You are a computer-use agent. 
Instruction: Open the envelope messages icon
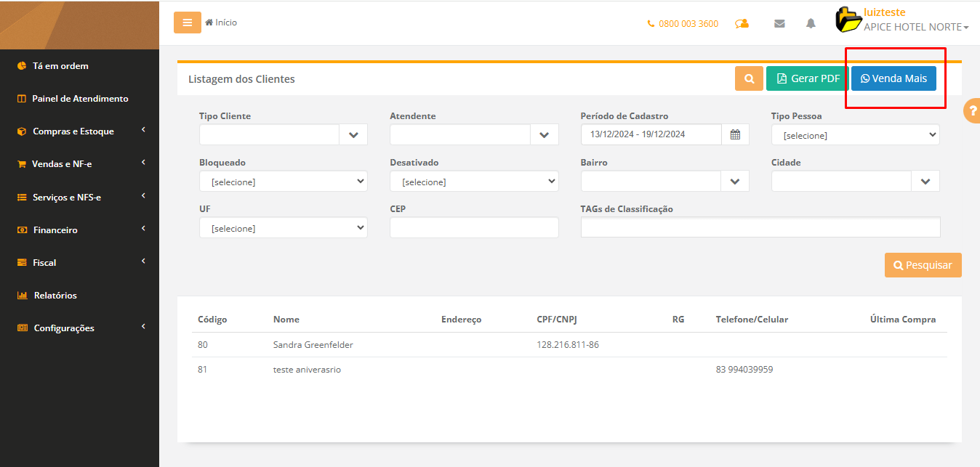pos(779,23)
